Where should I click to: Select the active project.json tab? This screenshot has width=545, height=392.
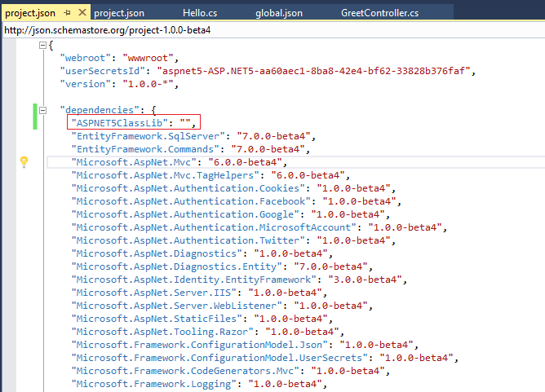click(30, 13)
